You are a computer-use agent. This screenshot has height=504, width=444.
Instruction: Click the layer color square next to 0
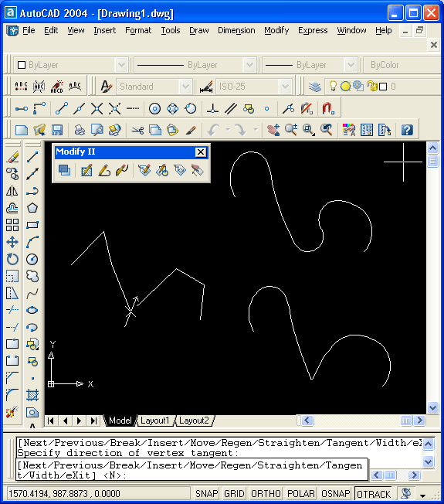click(383, 87)
